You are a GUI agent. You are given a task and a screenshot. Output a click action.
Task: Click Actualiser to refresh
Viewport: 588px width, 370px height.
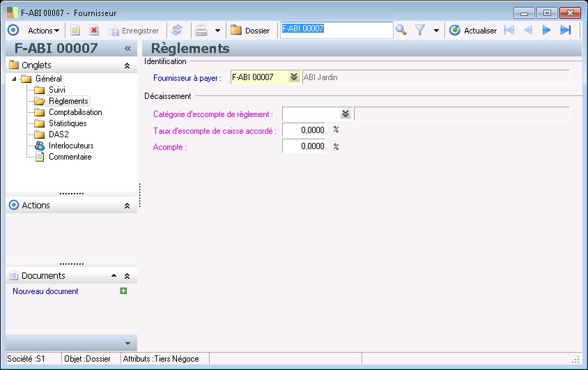(473, 31)
